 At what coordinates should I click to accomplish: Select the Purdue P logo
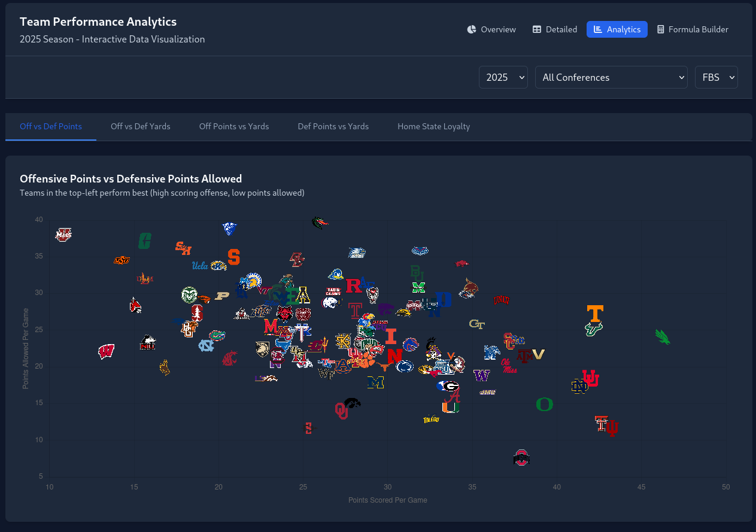coord(223,296)
